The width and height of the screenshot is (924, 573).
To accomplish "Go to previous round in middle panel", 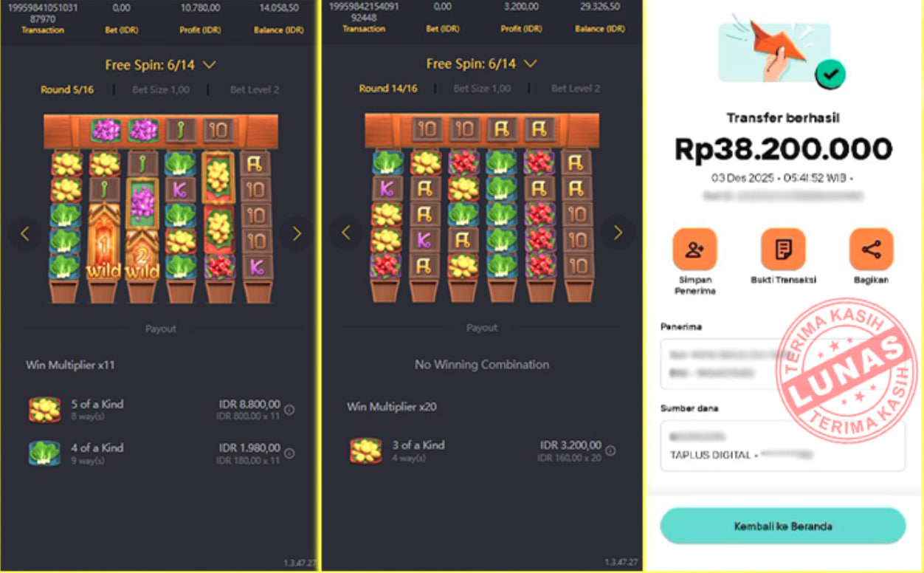I will click(x=345, y=233).
